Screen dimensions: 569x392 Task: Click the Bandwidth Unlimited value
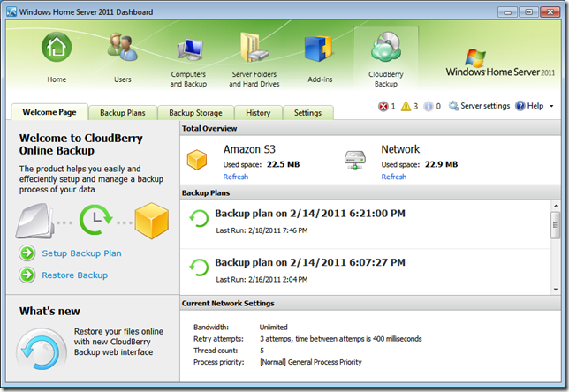(273, 327)
